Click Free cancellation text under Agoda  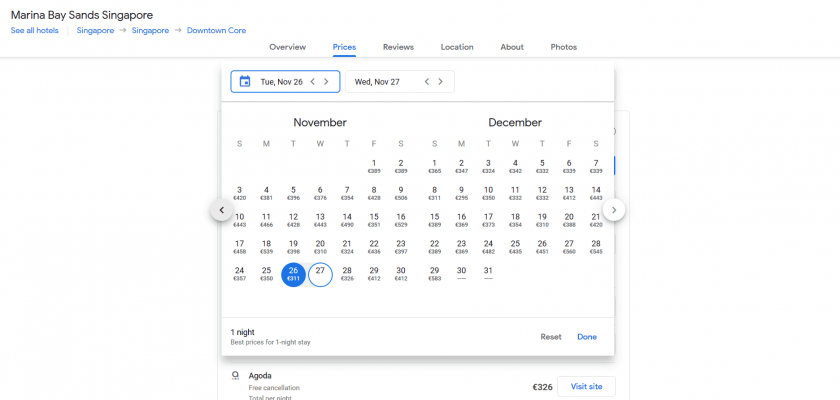274,388
